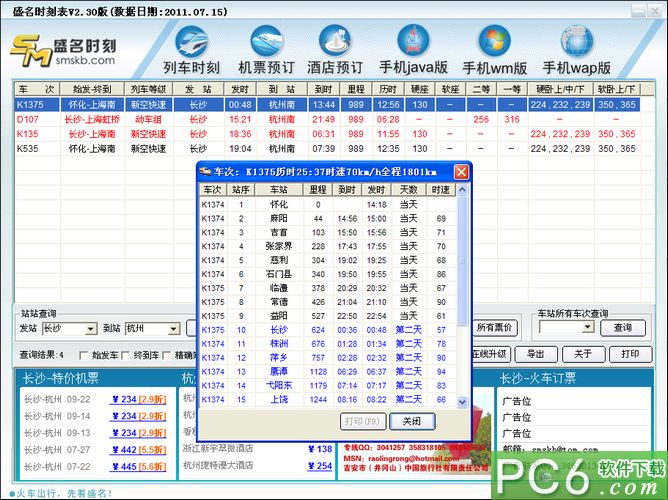Expand the 发站 长沙 dropdown
Viewport: 668px width, 500px height.
click(x=90, y=329)
